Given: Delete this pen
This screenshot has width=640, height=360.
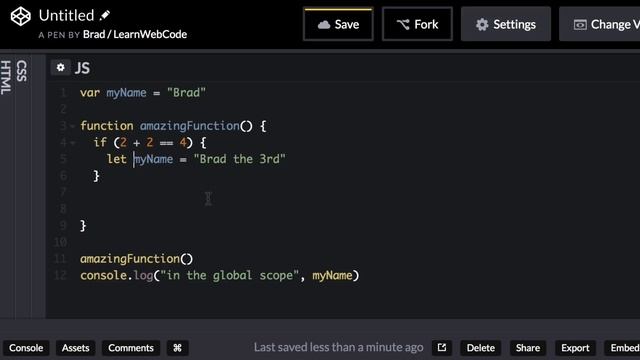Looking at the screenshot, I should tap(481, 348).
